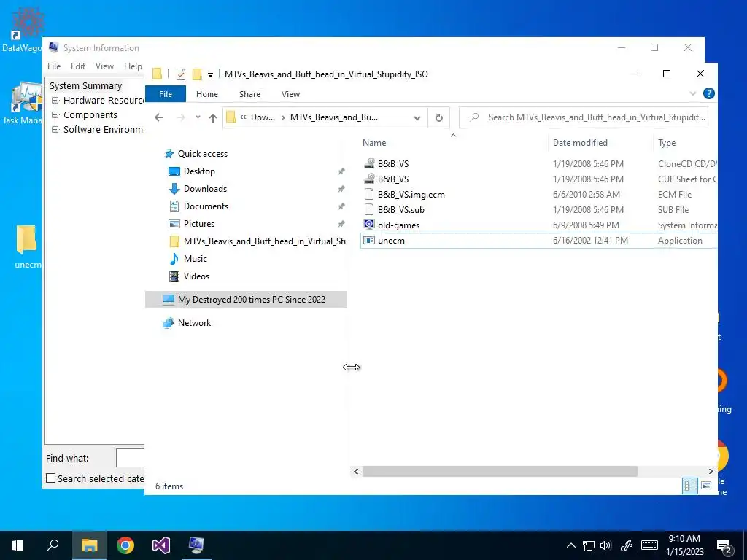Screen dimensions: 747x560
Task: Show hidden system tray icons
Action: coord(570,545)
